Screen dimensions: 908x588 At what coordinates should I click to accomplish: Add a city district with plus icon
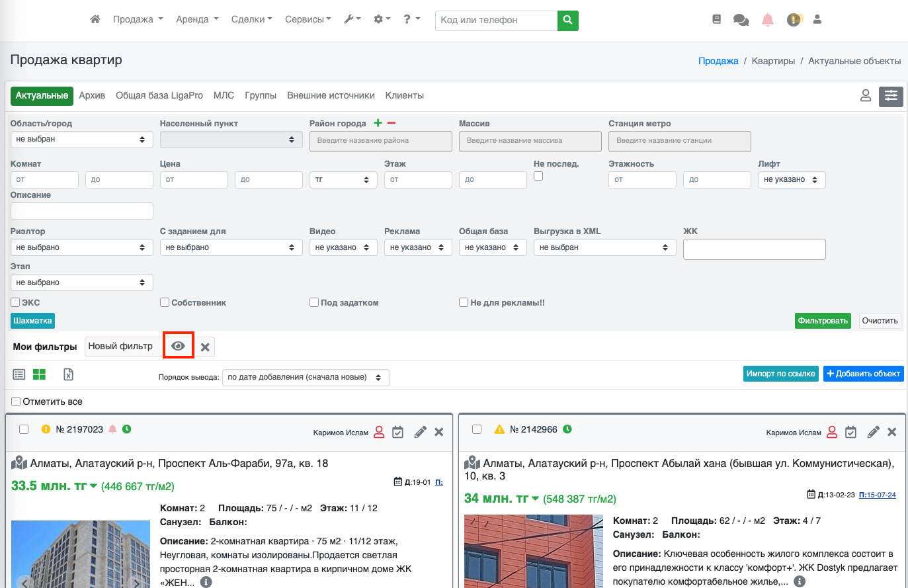(378, 123)
